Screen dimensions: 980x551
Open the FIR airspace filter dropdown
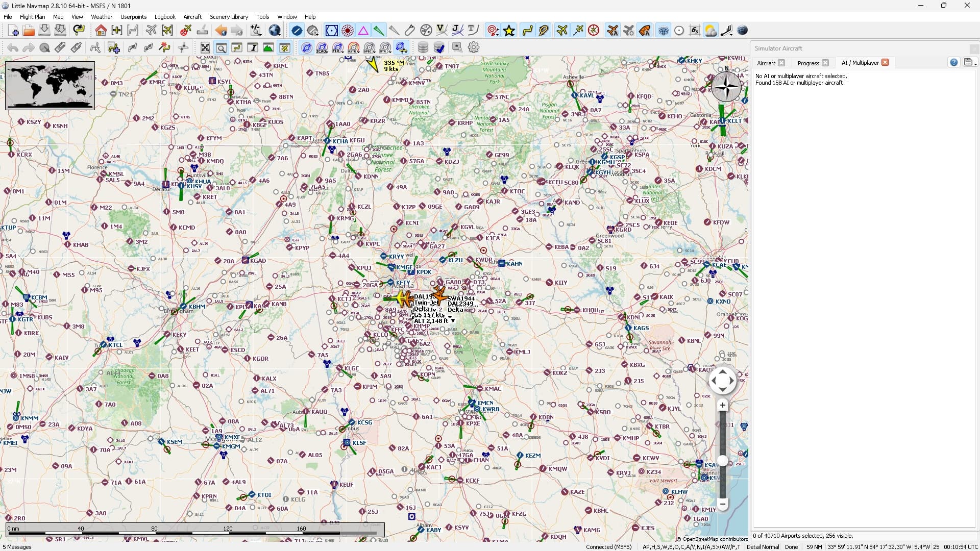tap(338, 47)
